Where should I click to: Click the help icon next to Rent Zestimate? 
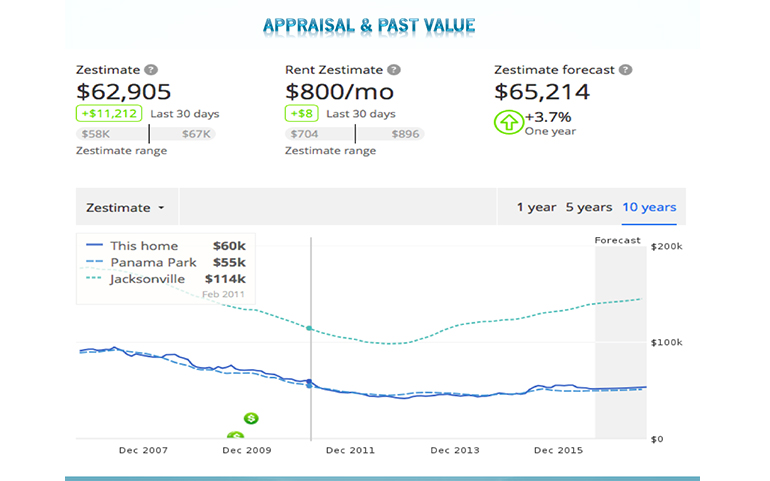point(394,70)
